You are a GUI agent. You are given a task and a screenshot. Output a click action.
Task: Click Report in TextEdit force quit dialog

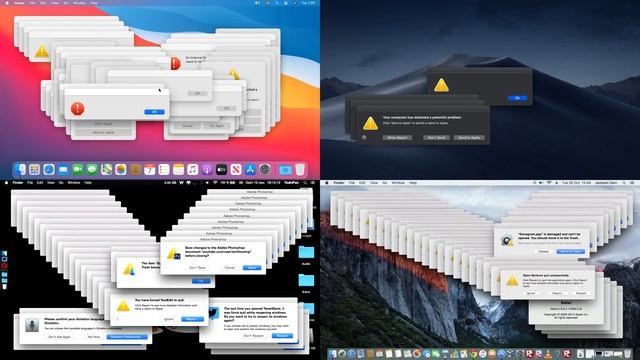click(x=192, y=319)
